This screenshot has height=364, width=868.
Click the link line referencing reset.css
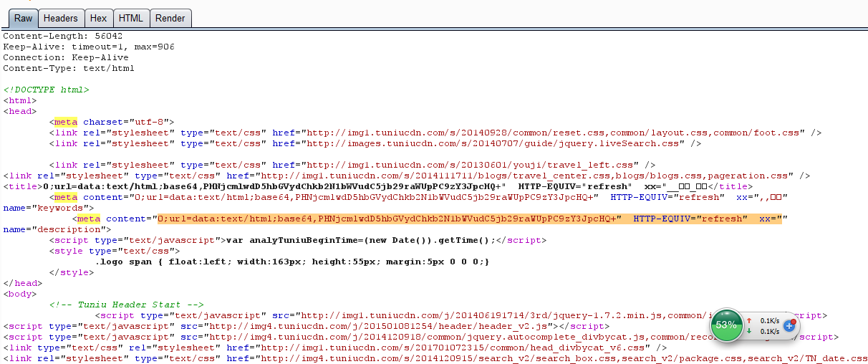[x=435, y=133]
